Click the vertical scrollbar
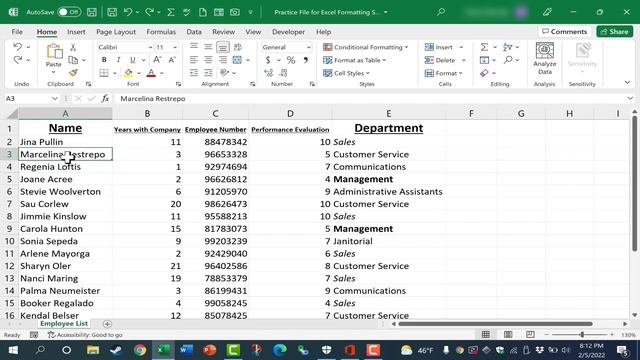Screen dimensions: 640x360 (x=634, y=184)
